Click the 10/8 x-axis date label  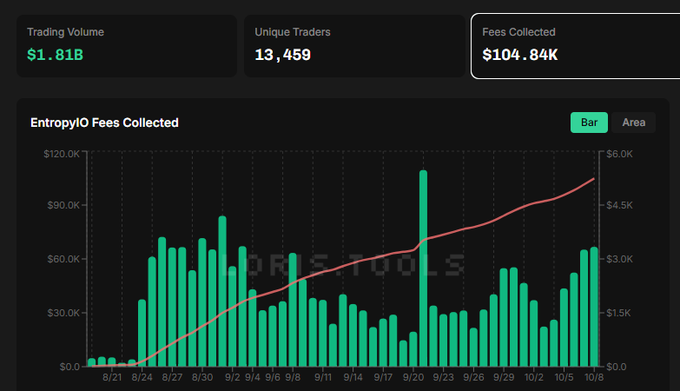click(x=594, y=378)
